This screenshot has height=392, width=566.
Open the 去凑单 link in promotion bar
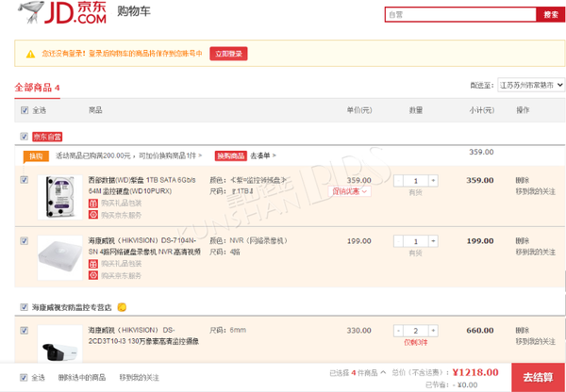[x=261, y=155]
